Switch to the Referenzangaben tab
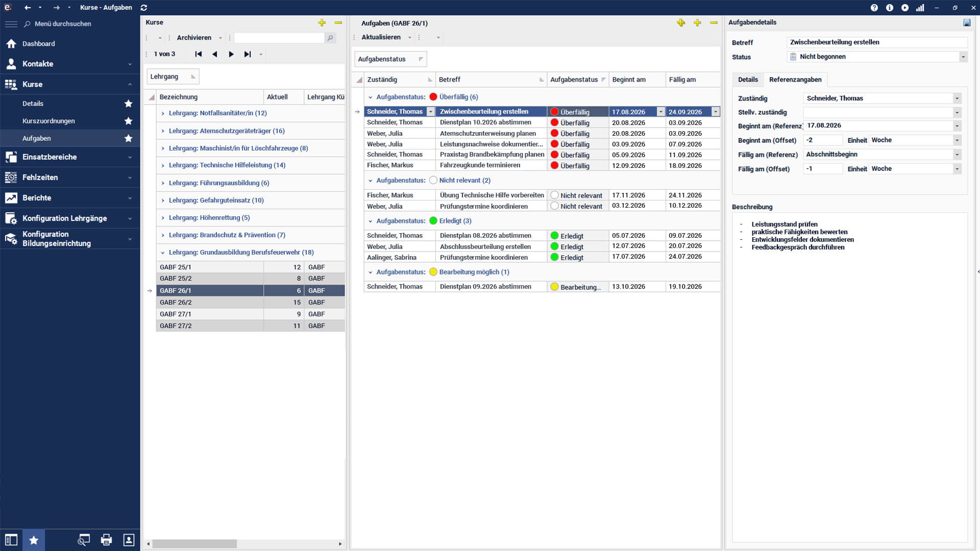 [x=795, y=80]
